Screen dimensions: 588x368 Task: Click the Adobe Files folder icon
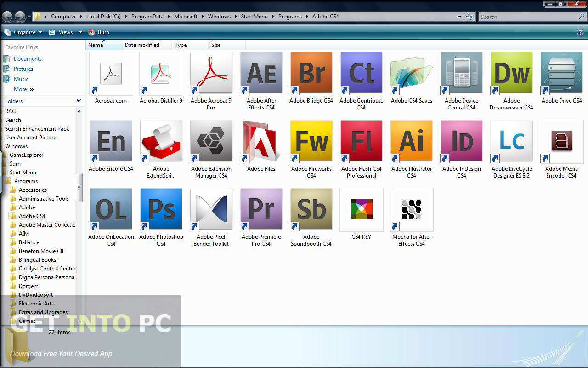click(x=261, y=142)
